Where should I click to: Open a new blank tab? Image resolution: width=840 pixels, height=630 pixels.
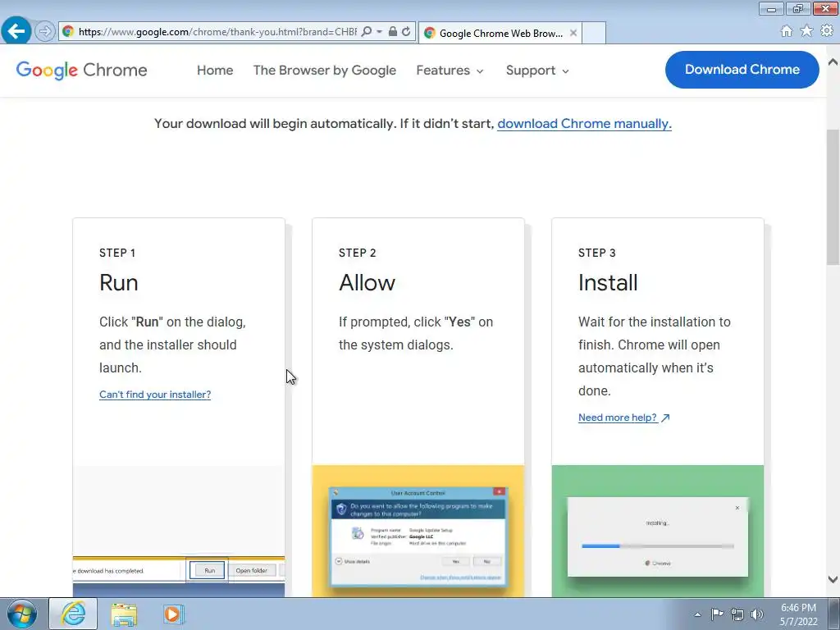pos(594,33)
